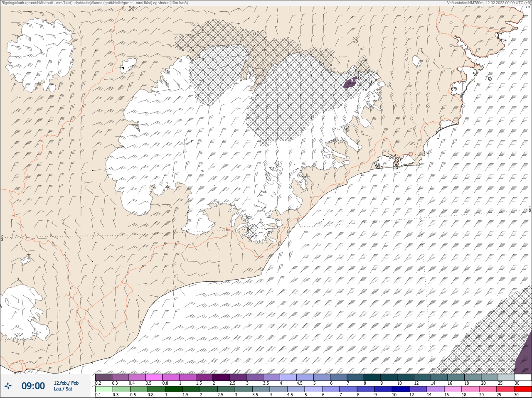Click the red 30 swatch in rain legend

(x=522, y=389)
